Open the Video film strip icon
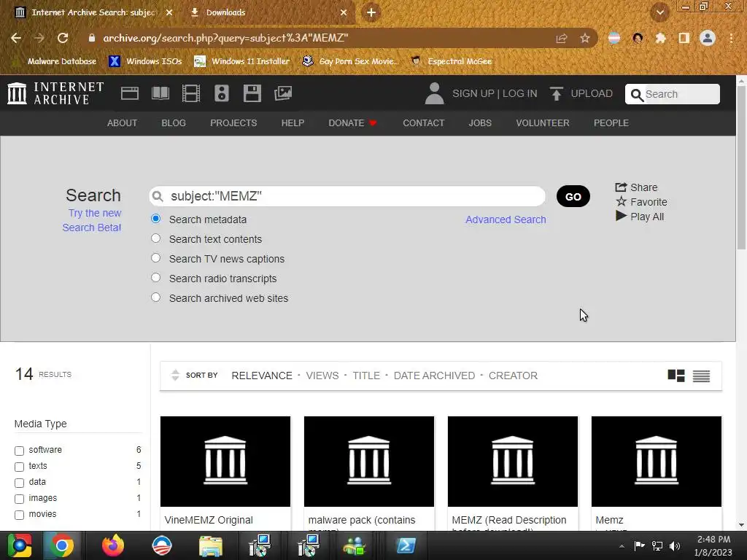Image resolution: width=747 pixels, height=560 pixels. point(191,93)
